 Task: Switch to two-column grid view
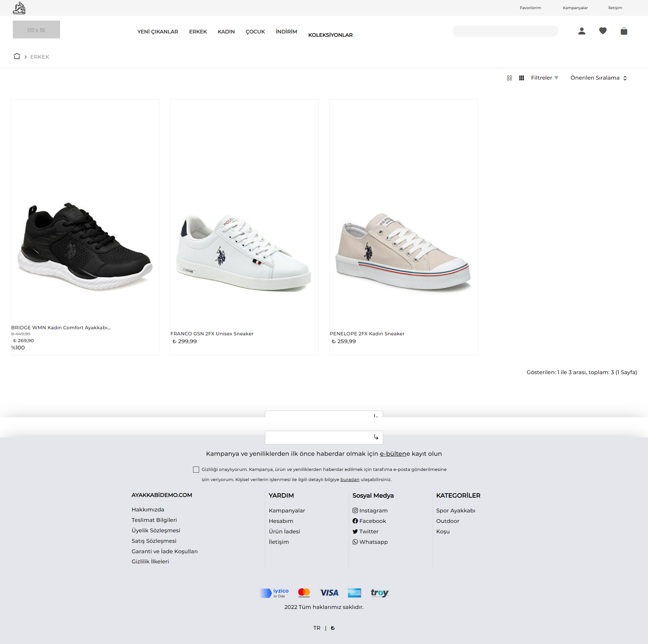point(509,78)
